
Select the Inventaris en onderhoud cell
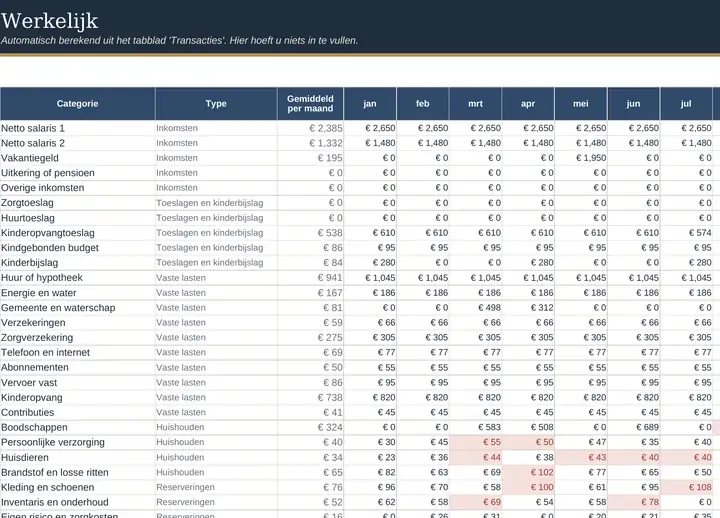coord(78,502)
